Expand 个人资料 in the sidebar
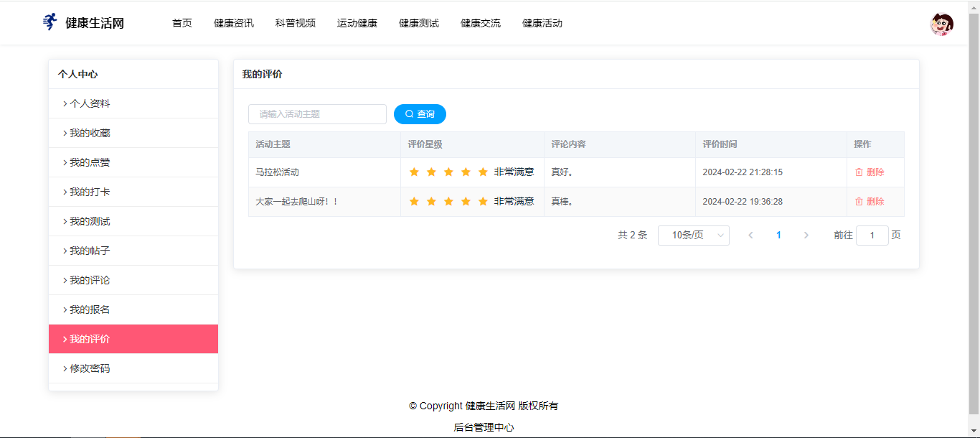The height and width of the screenshot is (438, 980). point(90,103)
